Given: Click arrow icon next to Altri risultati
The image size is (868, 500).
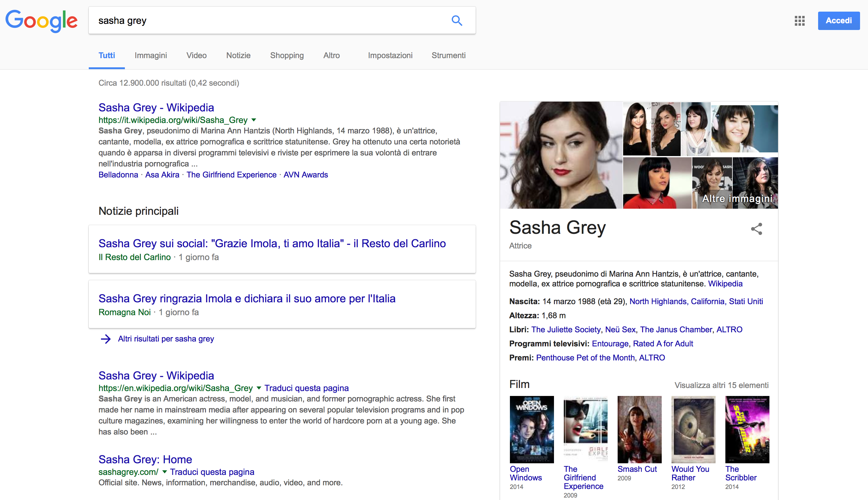Looking at the screenshot, I should click(x=106, y=339).
